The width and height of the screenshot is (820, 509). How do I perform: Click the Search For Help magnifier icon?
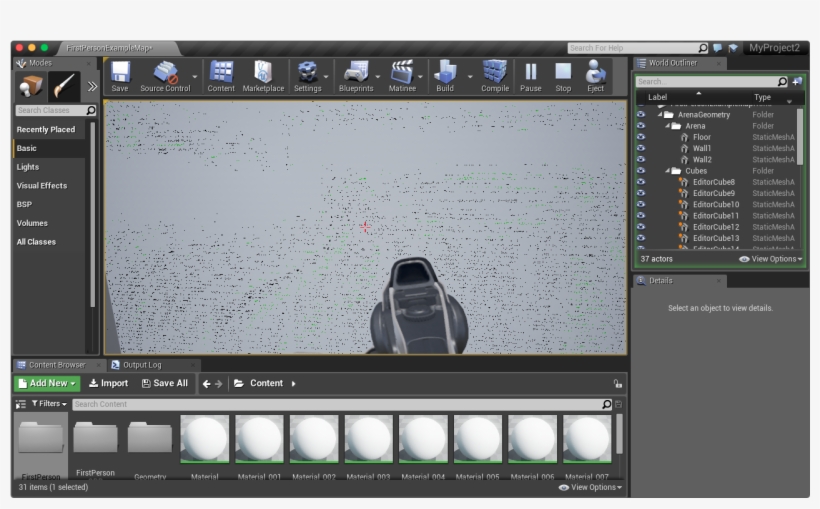[x=703, y=48]
